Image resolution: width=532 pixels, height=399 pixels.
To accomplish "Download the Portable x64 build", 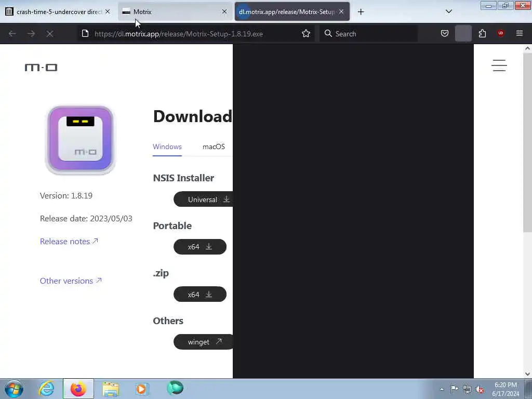I will [200, 247].
